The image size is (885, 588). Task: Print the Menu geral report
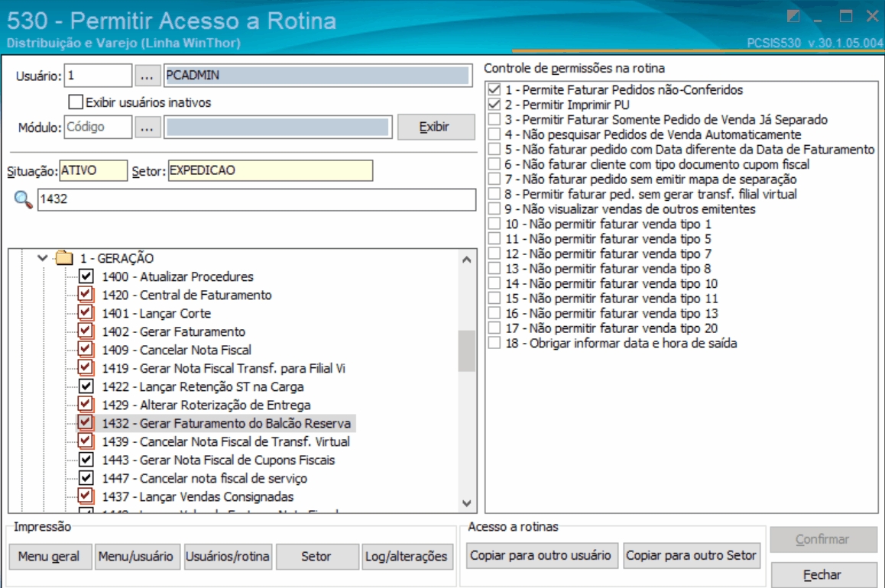(x=49, y=557)
